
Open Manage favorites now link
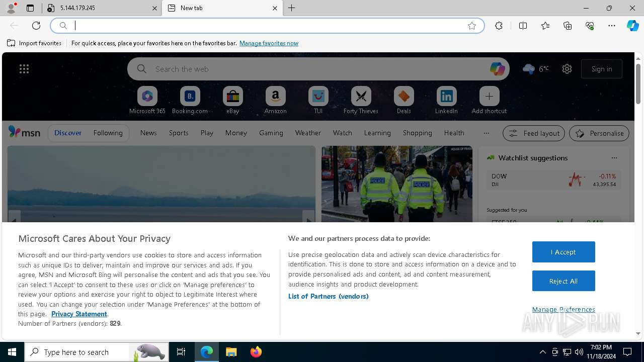(x=269, y=43)
